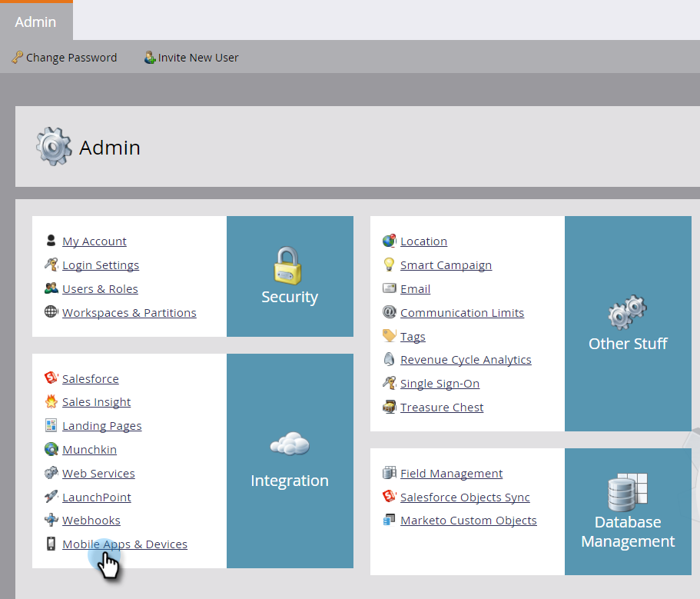
Task: Select the Admin tab
Action: [x=35, y=22]
